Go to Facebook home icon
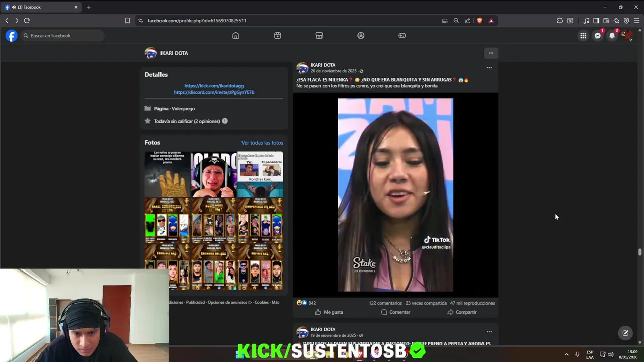 [x=235, y=36]
